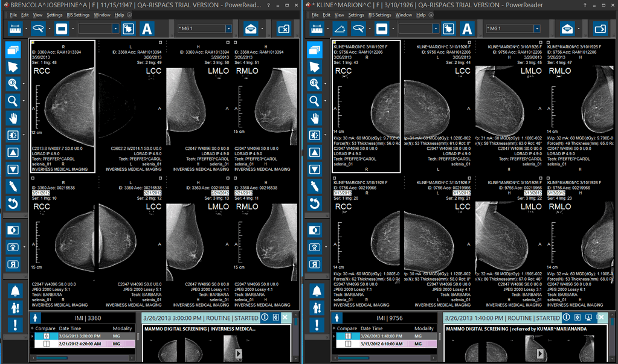Screen dimensions: 618x364
Task: Click next arrow on left thumbnail strip
Action: [239, 353]
